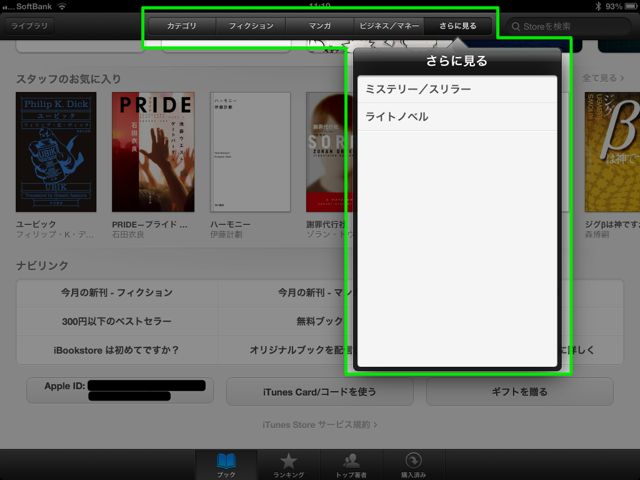640x480 pixels.
Task: Click the Storeを検索 search field
Action: point(568,27)
